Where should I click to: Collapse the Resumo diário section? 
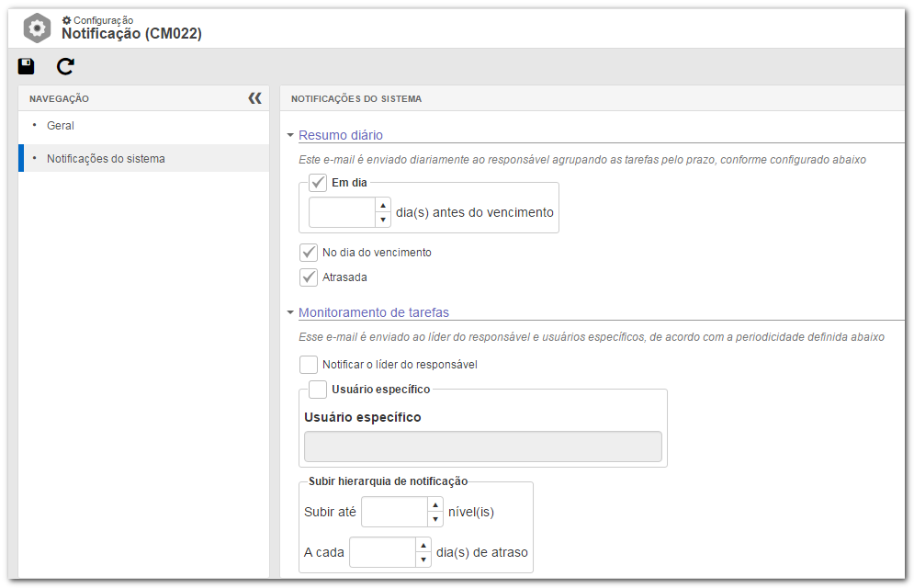[x=290, y=135]
